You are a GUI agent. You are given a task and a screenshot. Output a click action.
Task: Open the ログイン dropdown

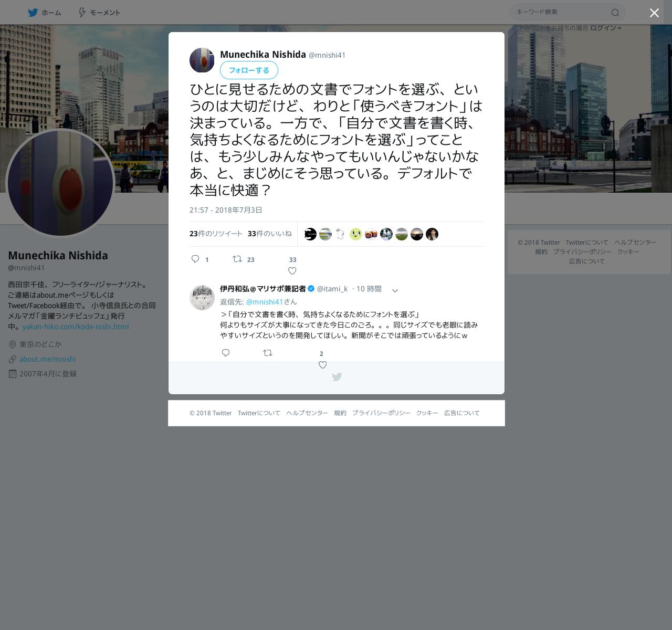point(605,28)
